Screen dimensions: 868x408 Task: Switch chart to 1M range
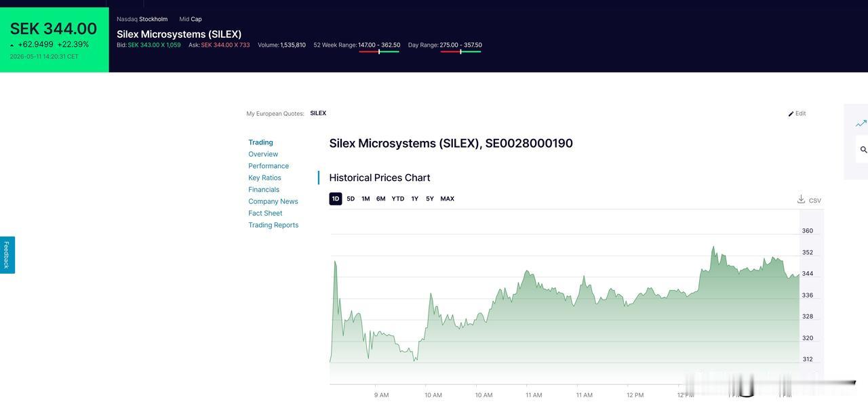[x=366, y=199]
